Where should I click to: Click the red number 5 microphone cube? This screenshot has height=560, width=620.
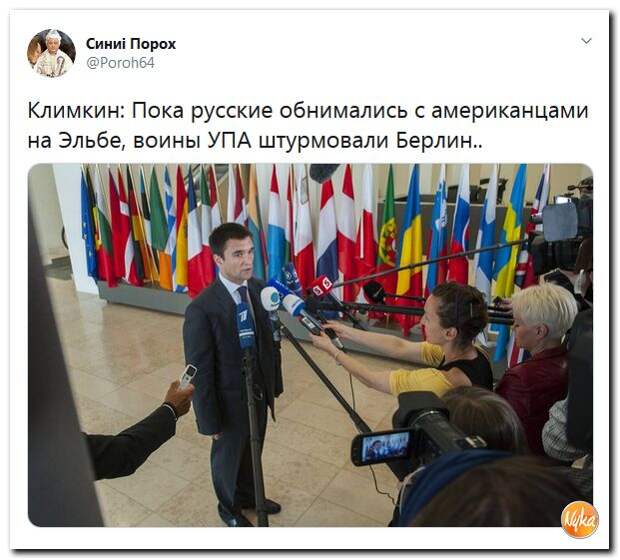[321, 288]
